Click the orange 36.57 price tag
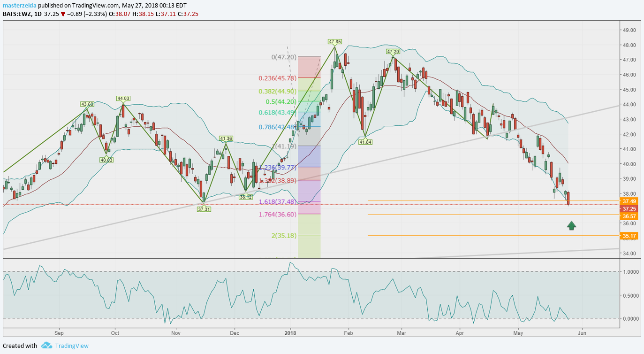644x354 pixels. pyautogui.click(x=629, y=216)
